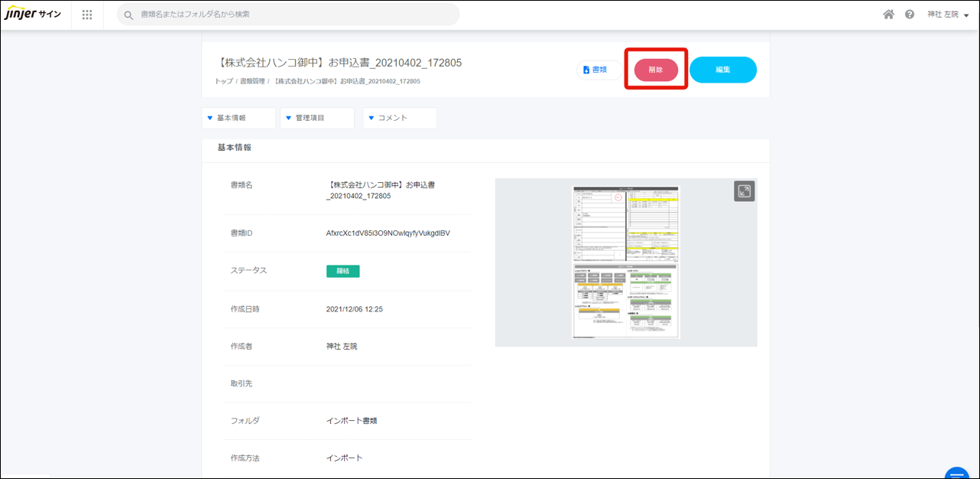Click the magnifier search icon

pyautogui.click(x=128, y=15)
